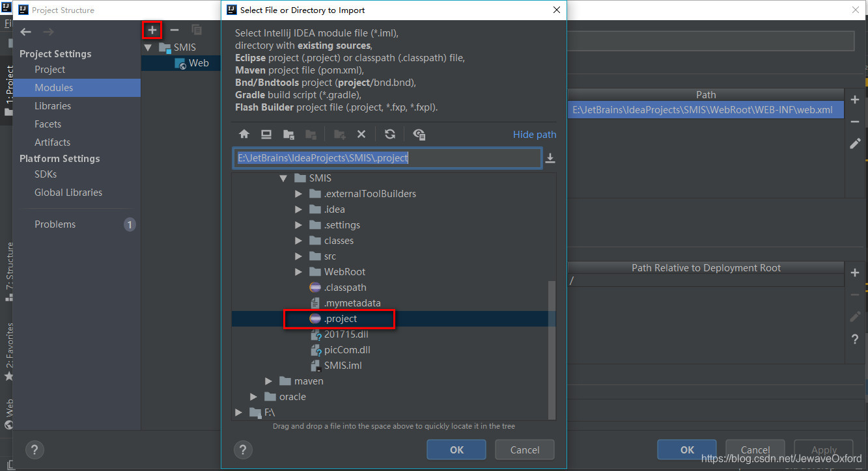
Task: Select .mymetadata file
Action: click(352, 303)
